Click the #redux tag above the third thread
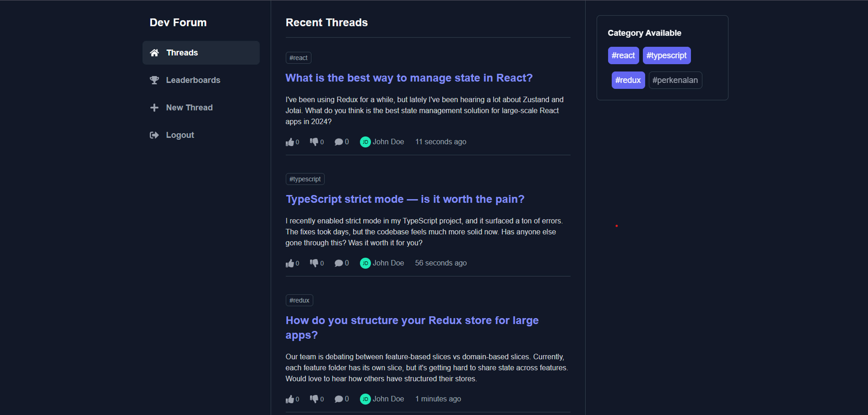The image size is (868, 415). [x=299, y=300]
